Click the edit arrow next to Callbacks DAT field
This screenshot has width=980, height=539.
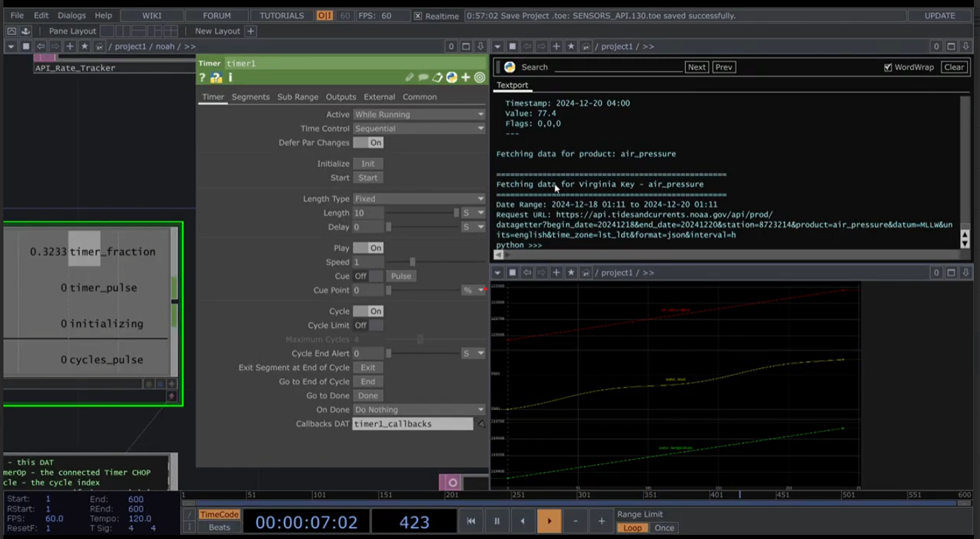coord(481,423)
